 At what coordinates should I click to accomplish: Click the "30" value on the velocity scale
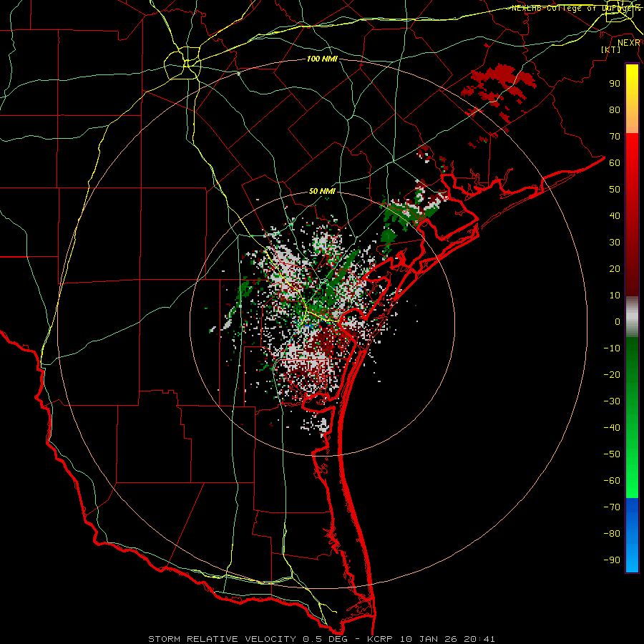click(615, 243)
